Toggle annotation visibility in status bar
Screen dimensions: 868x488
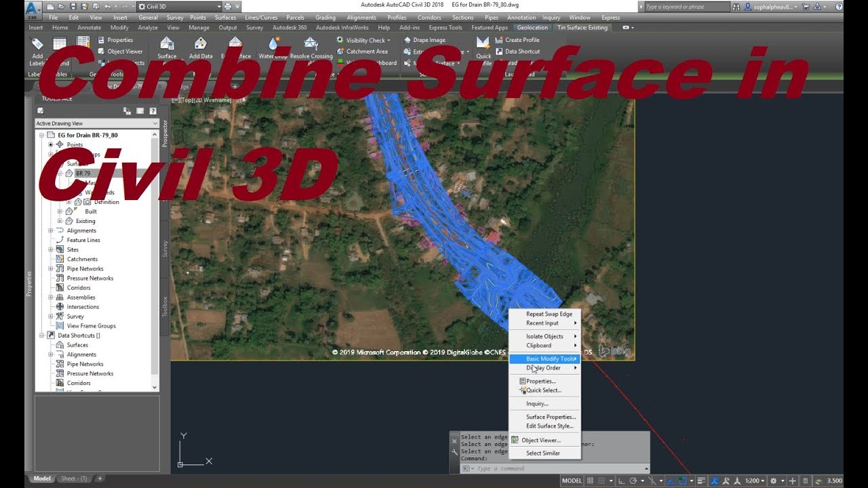click(714, 481)
